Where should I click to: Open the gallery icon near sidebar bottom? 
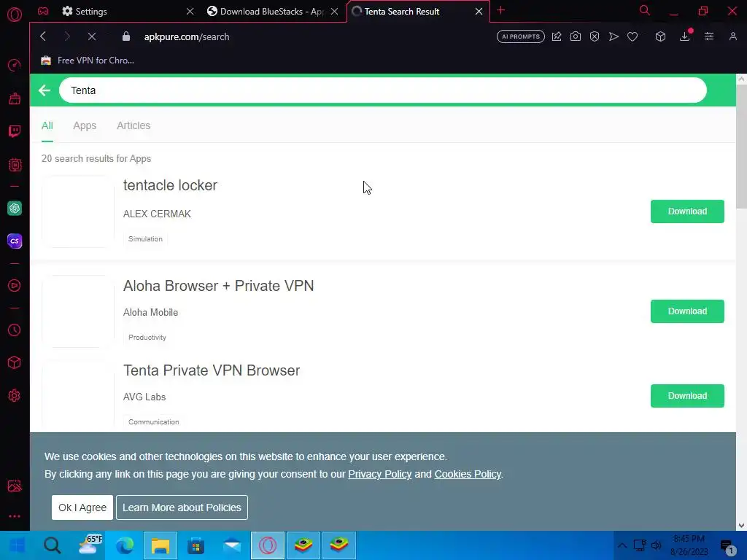15,486
